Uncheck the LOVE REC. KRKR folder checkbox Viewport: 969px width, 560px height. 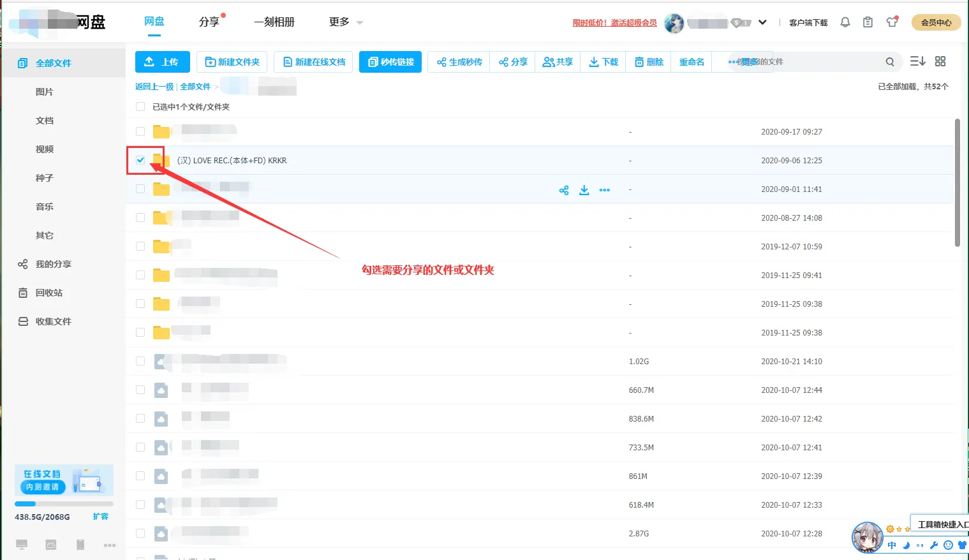pos(140,160)
